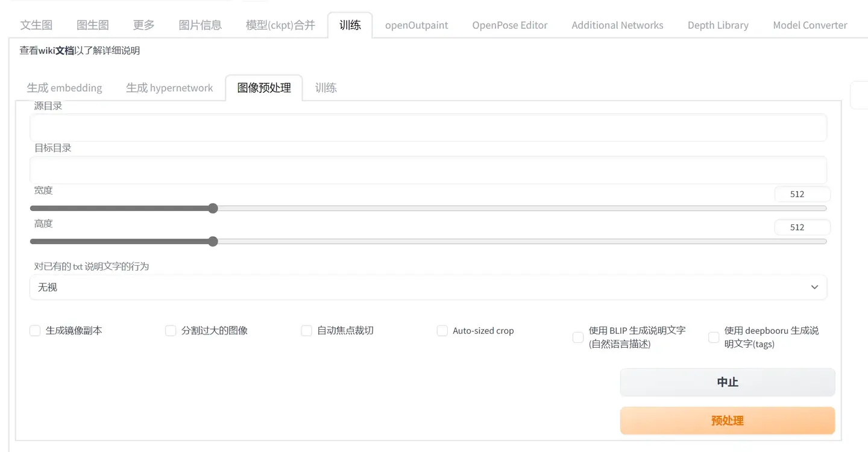
Task: Expand the txt caption behavior dropdown arrow
Action: click(x=814, y=287)
